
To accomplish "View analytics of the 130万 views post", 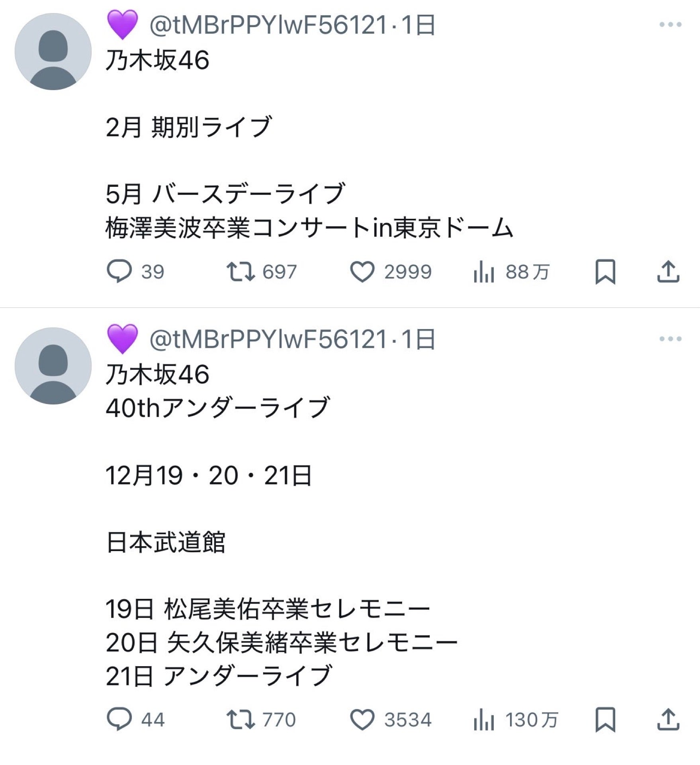I will point(484,720).
